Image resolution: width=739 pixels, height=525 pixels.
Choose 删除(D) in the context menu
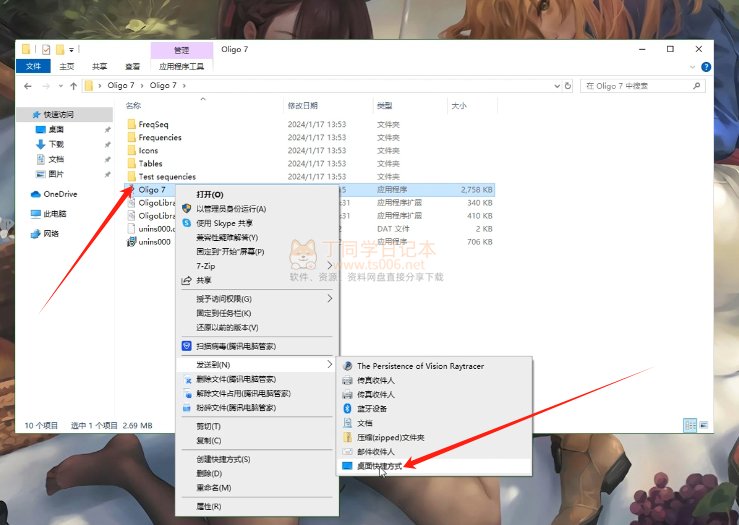(257, 473)
